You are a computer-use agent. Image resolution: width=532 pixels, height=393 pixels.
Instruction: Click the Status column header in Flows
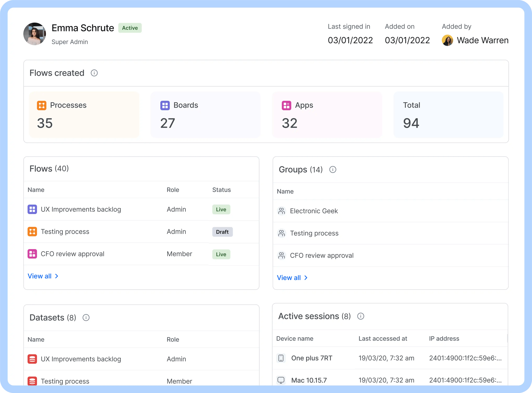[221, 190]
